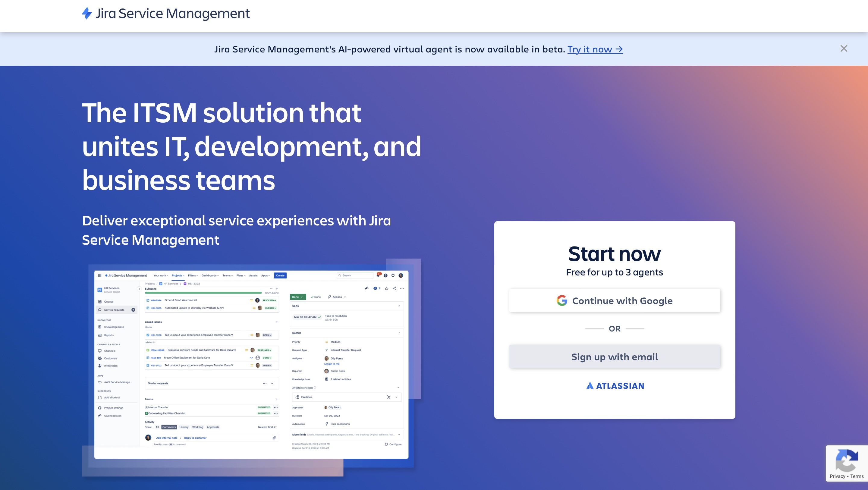Open the reCAPTCHA Terms link
The width and height of the screenshot is (868, 490).
pos(857,476)
